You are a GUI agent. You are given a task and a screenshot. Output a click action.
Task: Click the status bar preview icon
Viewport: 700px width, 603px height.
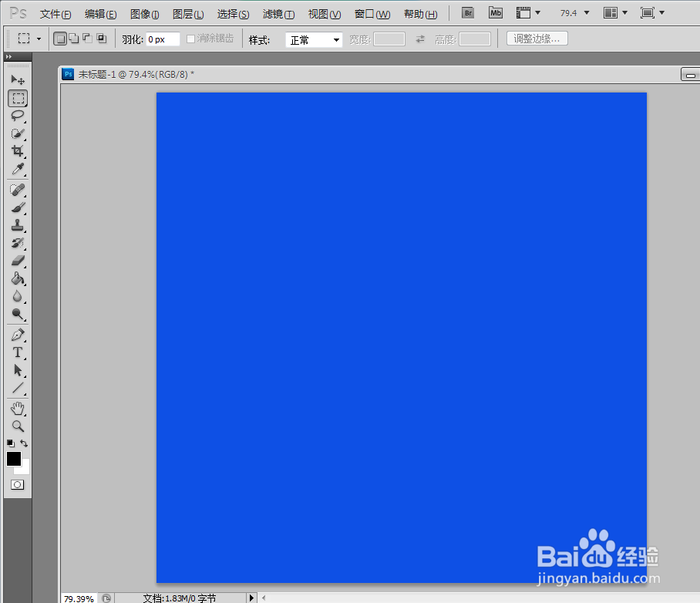(106, 598)
